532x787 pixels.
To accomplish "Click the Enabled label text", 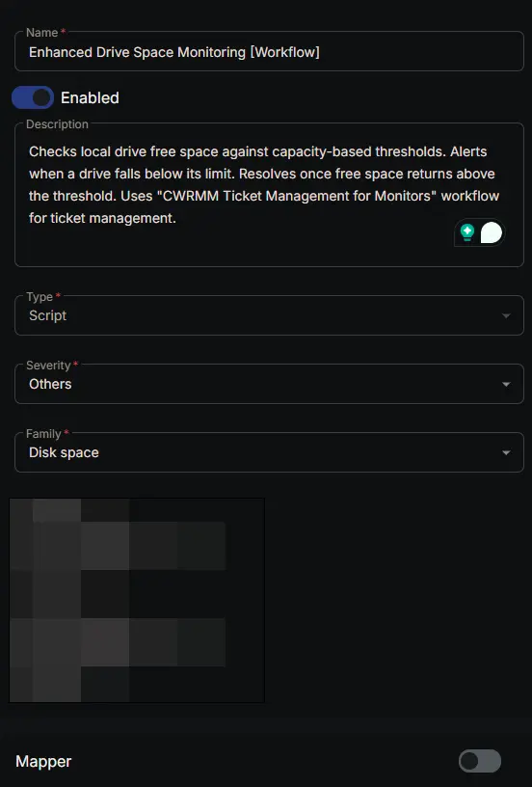I will [90, 97].
